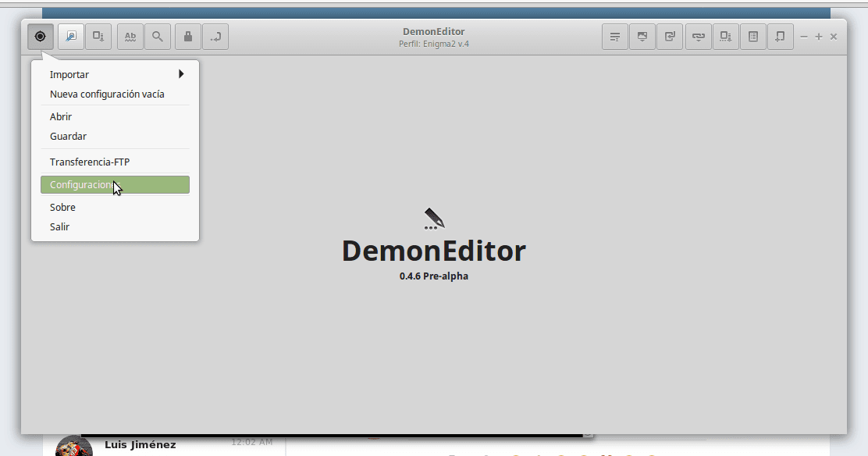Expand the Importar submenu arrow
Image resolution: width=868 pixels, height=456 pixels.
coord(181,74)
